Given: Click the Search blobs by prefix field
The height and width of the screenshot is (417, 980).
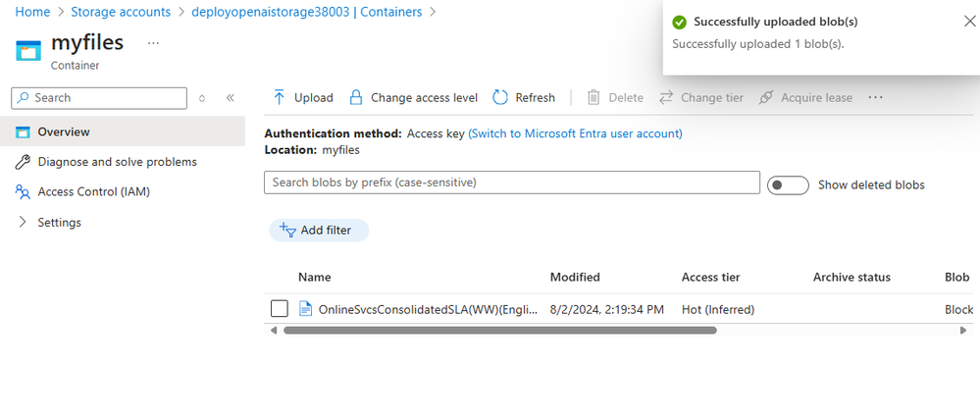Looking at the screenshot, I should [512, 182].
